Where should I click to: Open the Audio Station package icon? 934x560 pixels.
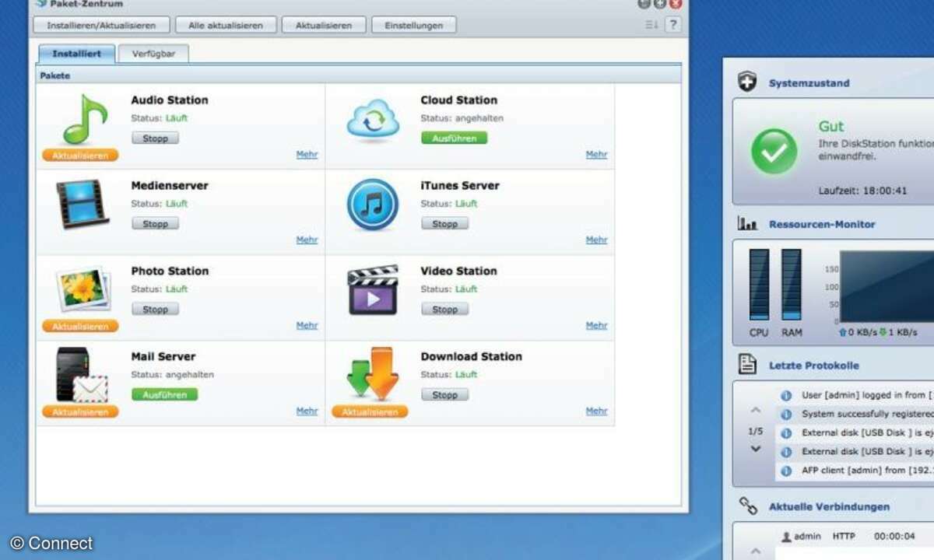(x=84, y=119)
